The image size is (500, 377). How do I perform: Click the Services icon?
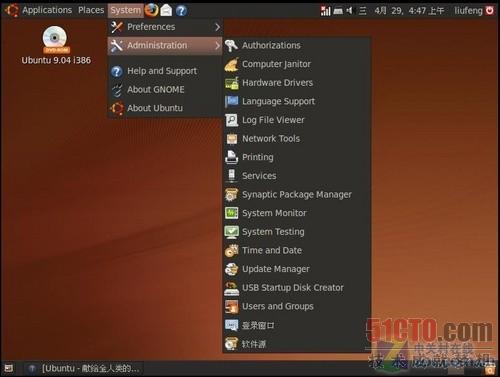(x=231, y=176)
